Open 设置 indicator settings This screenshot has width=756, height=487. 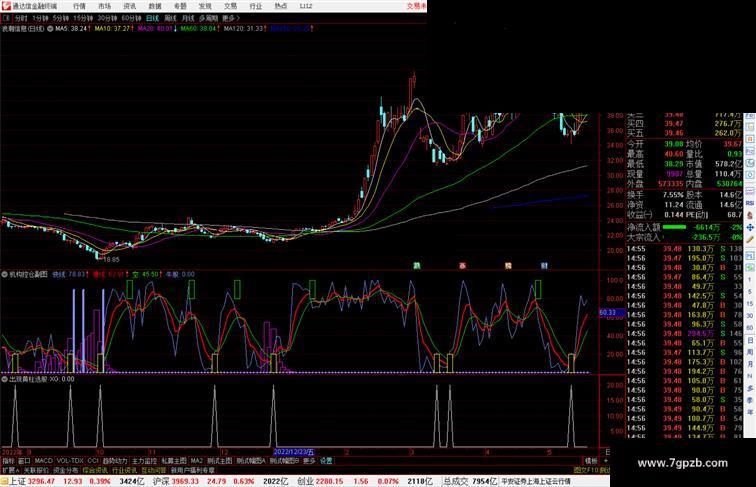pos(326,461)
